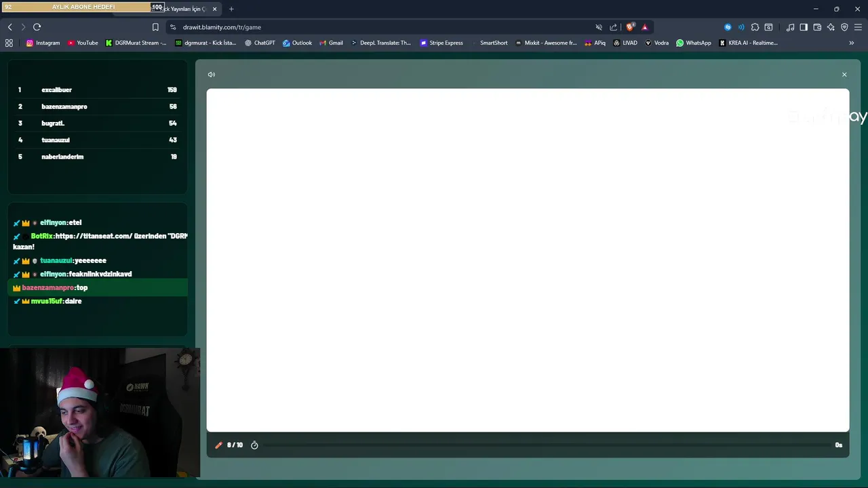
Task: Open the Leo AI sparkle icon
Action: coord(831,27)
